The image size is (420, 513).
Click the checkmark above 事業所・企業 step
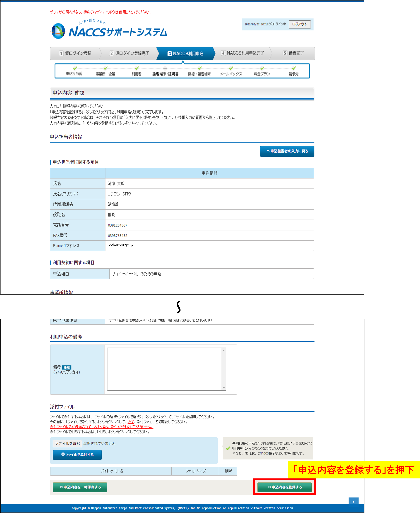pyautogui.click(x=105, y=68)
